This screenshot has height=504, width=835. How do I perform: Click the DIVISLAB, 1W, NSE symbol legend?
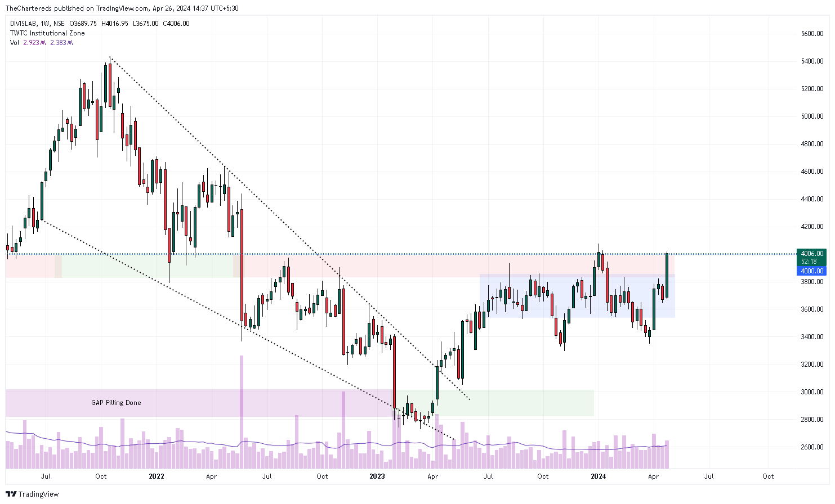click(37, 24)
